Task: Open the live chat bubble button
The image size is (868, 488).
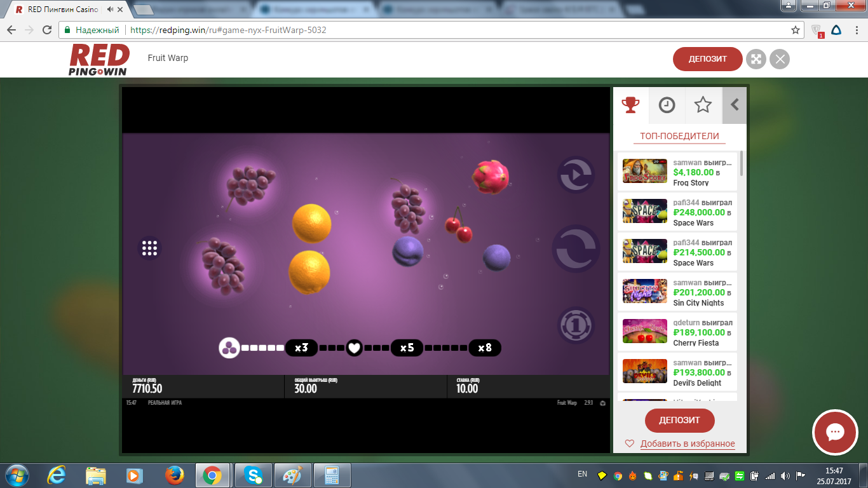Action: pos(834,433)
